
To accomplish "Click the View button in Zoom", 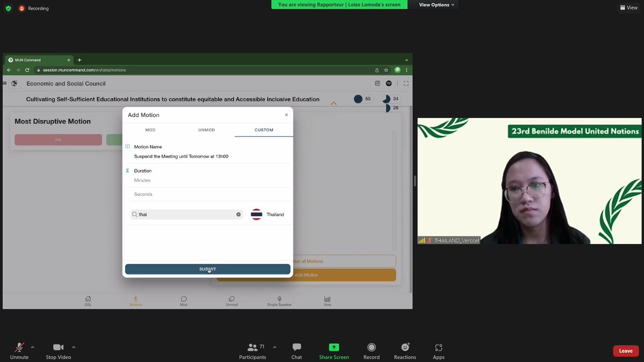I will pyautogui.click(x=628, y=8).
